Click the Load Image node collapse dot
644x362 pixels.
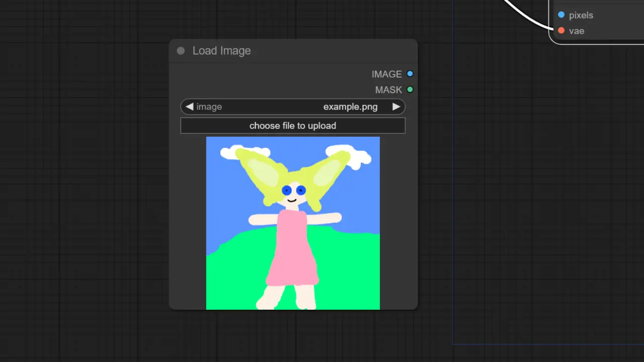point(181,51)
